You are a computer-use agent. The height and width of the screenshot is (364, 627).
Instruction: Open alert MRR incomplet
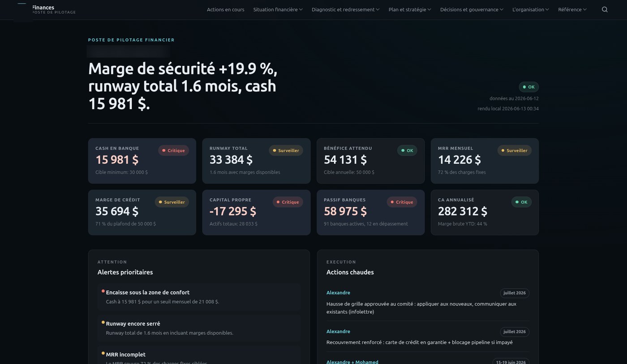click(199, 355)
